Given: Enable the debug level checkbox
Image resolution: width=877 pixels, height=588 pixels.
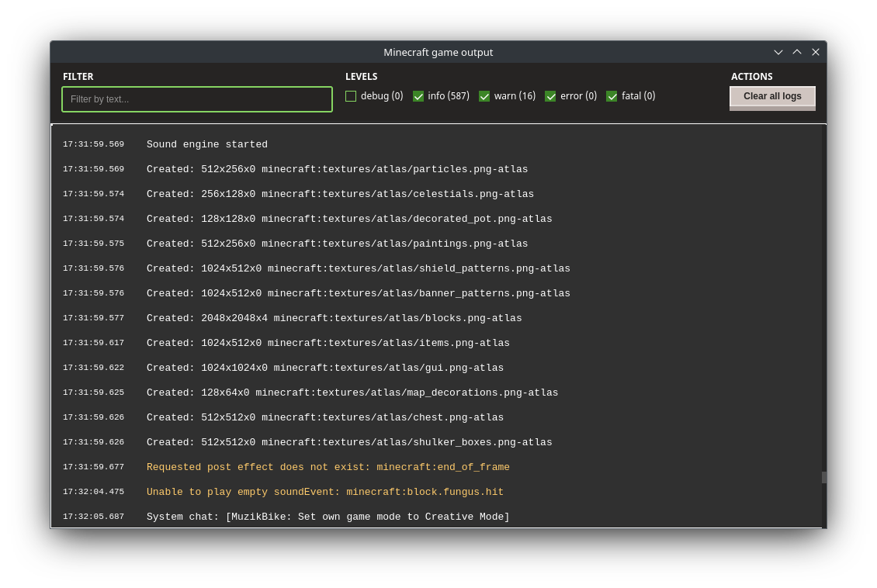Looking at the screenshot, I should [x=351, y=96].
